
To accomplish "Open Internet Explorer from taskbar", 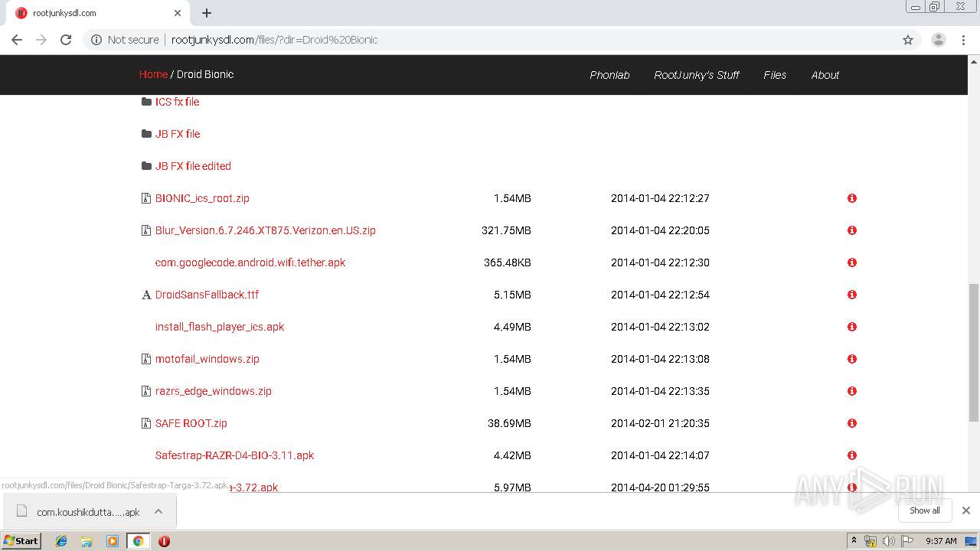I will (x=61, y=541).
